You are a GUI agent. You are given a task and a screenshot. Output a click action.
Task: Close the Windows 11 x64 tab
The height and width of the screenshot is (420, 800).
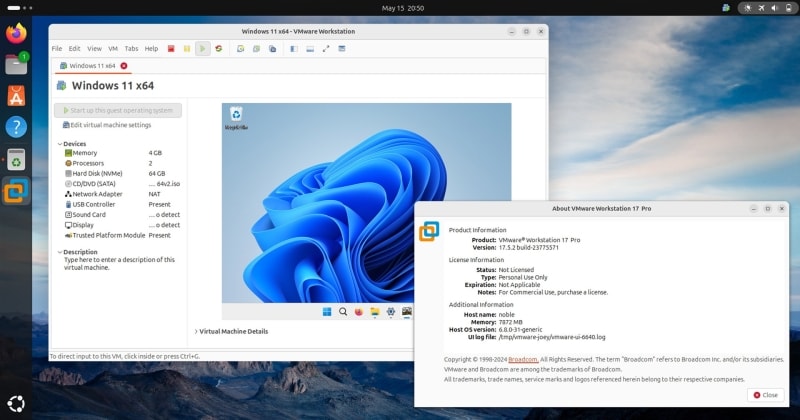coord(124,66)
